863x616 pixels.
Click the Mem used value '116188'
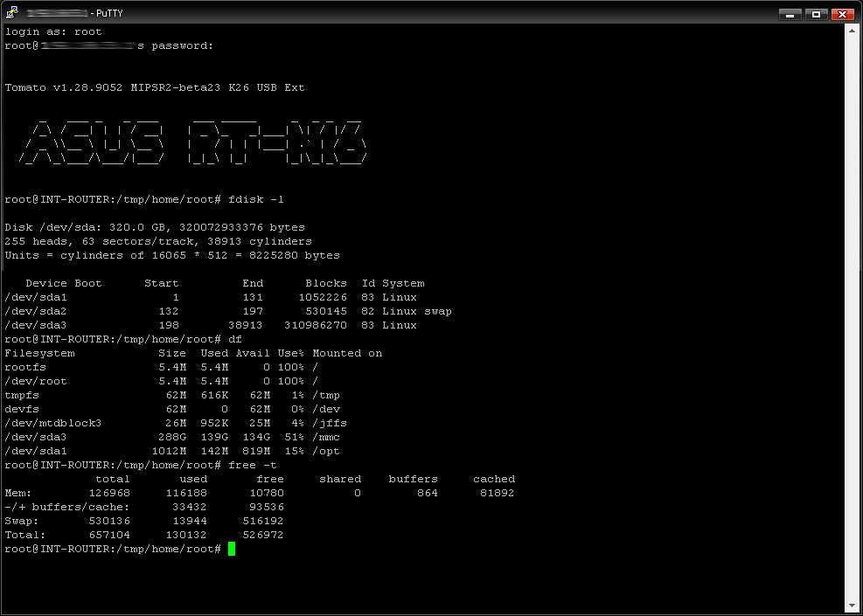(x=186, y=494)
